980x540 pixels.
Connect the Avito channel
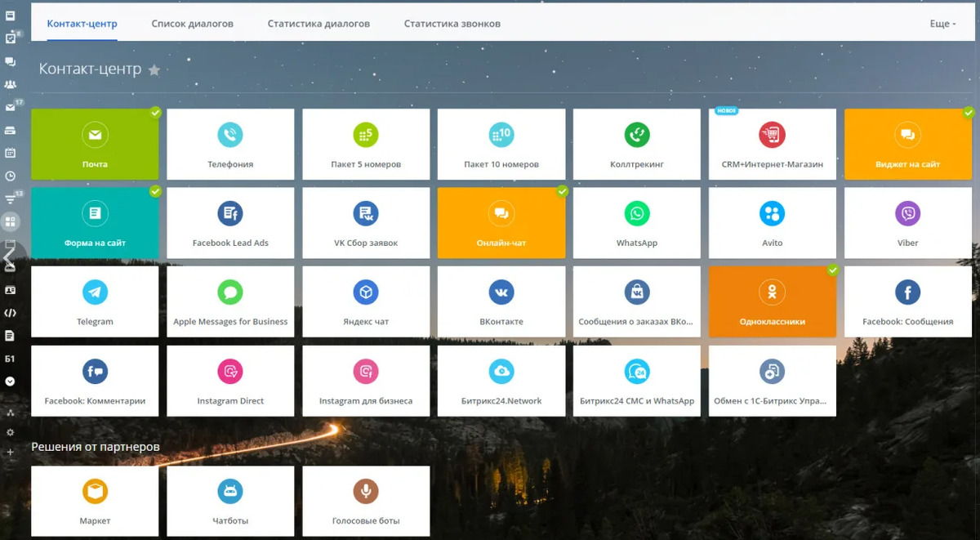click(773, 223)
